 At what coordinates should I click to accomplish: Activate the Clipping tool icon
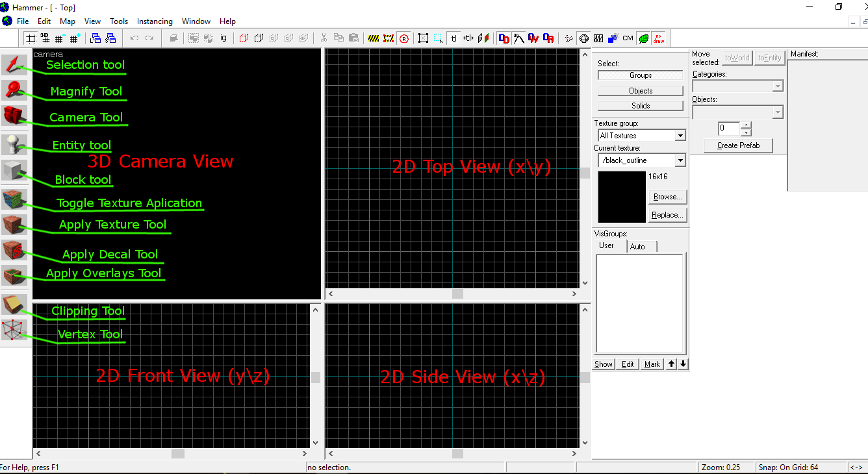14,305
